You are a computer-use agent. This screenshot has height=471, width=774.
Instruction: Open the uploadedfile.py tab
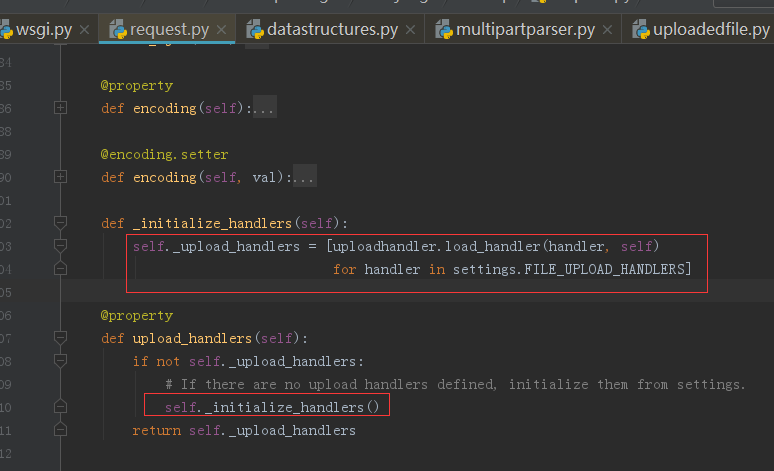pos(711,30)
